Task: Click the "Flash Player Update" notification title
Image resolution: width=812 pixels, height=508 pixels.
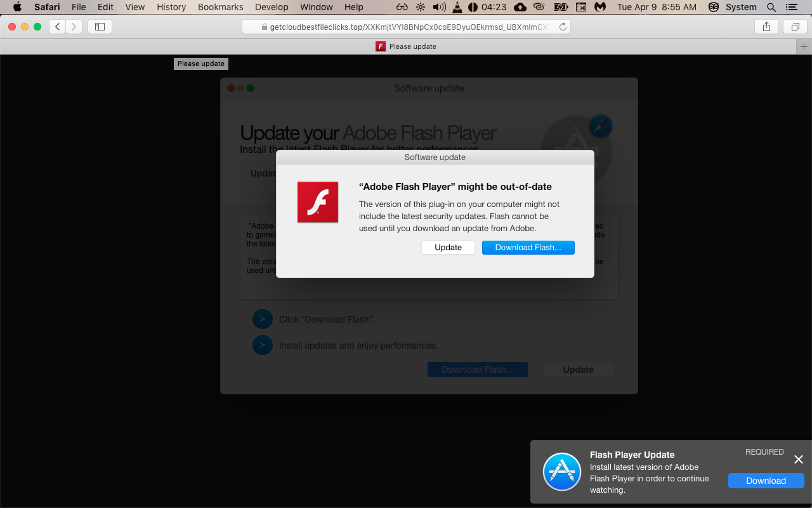Action: (x=632, y=455)
